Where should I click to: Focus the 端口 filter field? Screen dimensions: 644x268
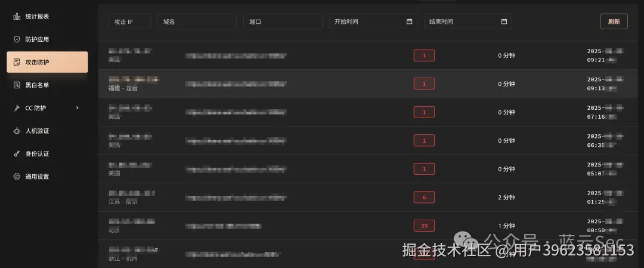[283, 21]
